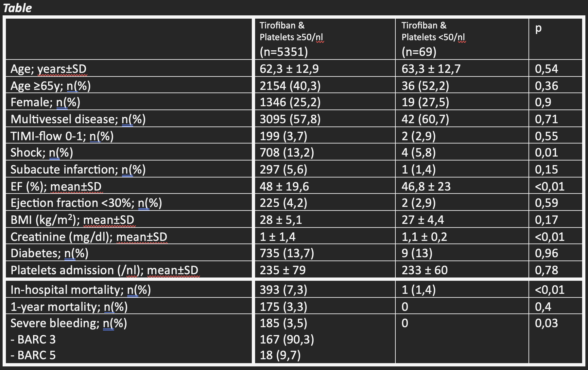Select the platelets admission cell '235 ± 79'
This screenshot has height=370, width=588.
click(x=283, y=270)
